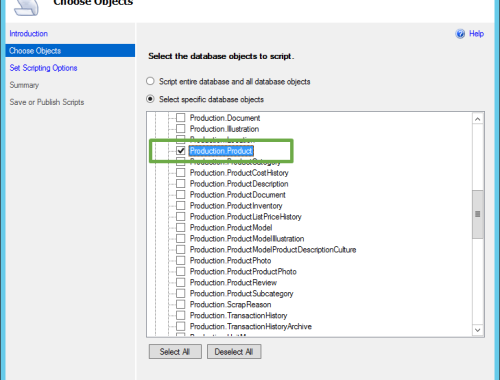Screen dimensions: 500x380
Task: Click the scroll wizard icon by the title
Action: (x=26, y=7)
